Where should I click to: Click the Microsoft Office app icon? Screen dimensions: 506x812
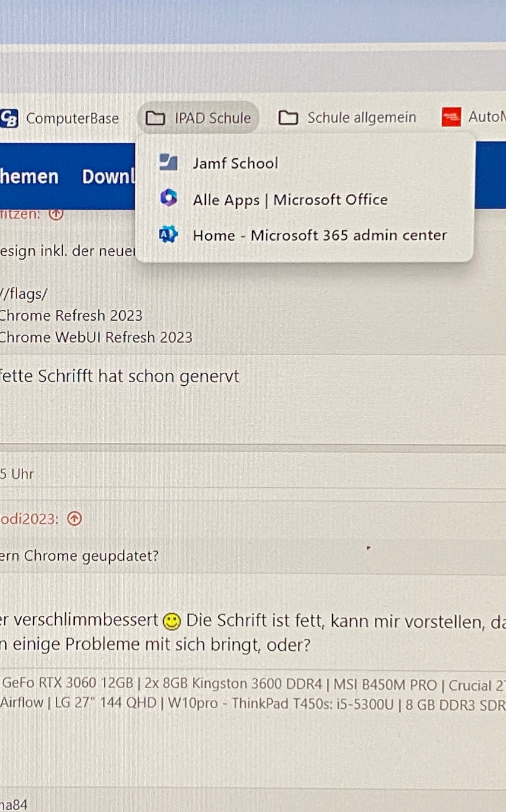coord(169,199)
